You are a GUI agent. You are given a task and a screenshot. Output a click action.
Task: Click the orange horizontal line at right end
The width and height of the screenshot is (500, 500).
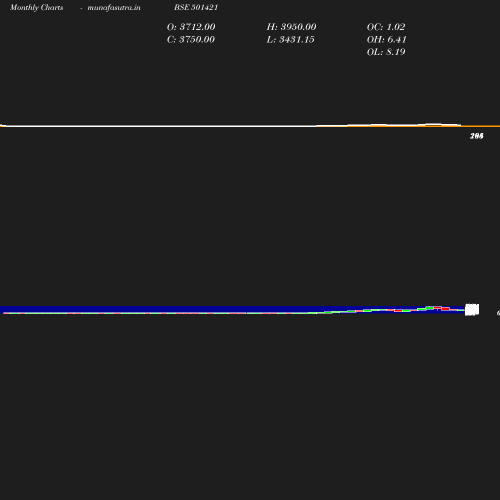481,126
